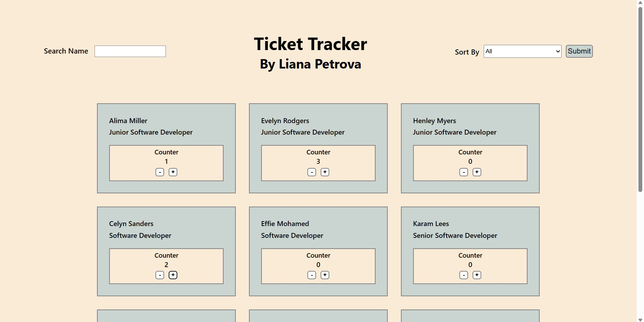Decrement Henley Myers' counter
644x322 pixels.
coord(464,172)
